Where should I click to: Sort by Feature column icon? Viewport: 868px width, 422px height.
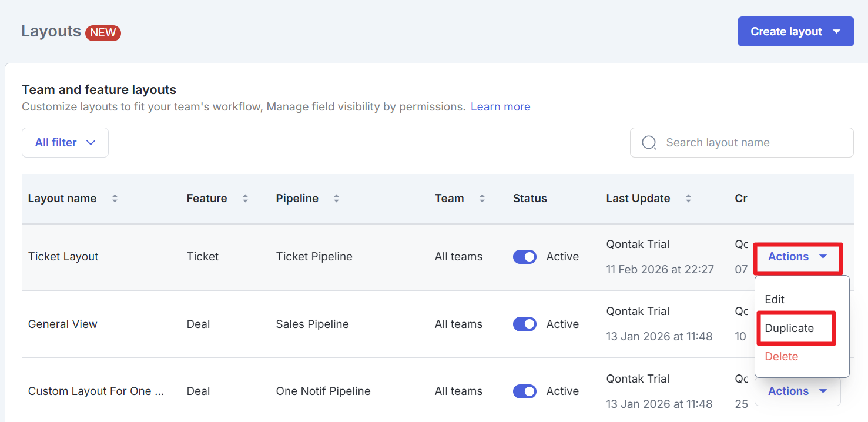245,199
